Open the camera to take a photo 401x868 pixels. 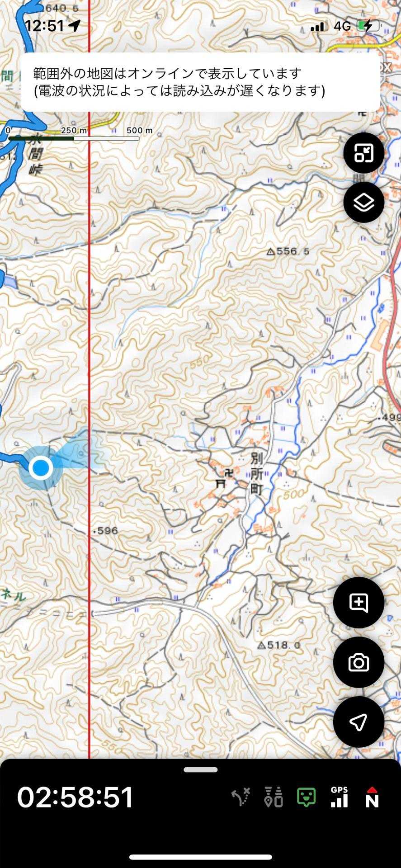coord(359,662)
